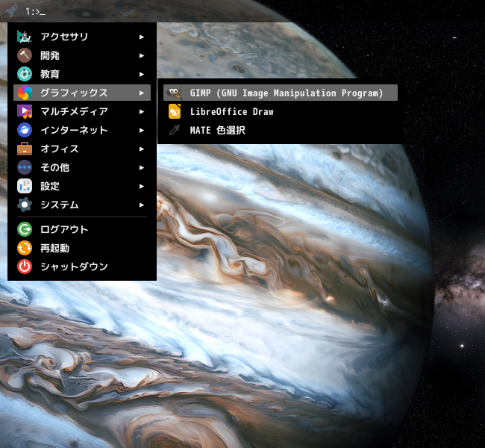Open the システム menu entry
Viewport: 485px width, 448px height.
coord(82,205)
